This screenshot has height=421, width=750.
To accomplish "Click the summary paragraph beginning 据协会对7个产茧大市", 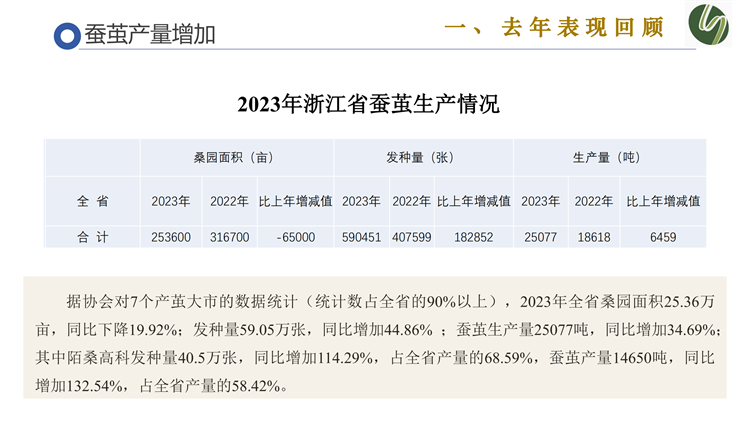I will [x=374, y=342].
